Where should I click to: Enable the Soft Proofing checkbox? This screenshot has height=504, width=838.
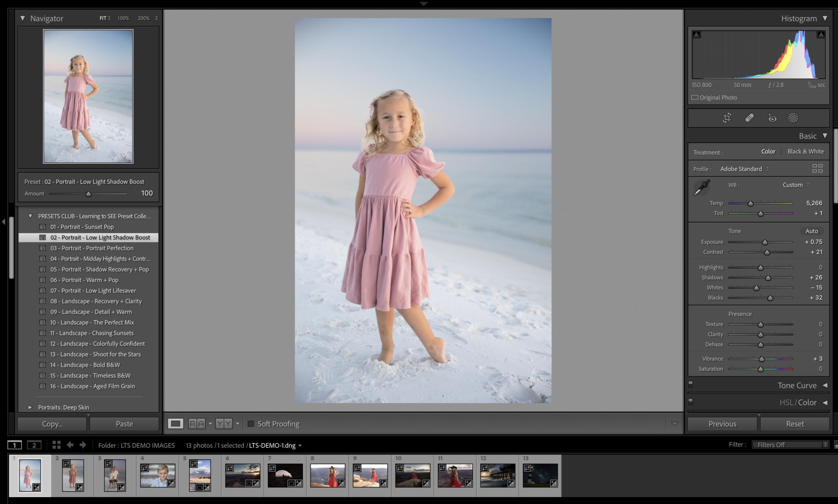point(251,424)
